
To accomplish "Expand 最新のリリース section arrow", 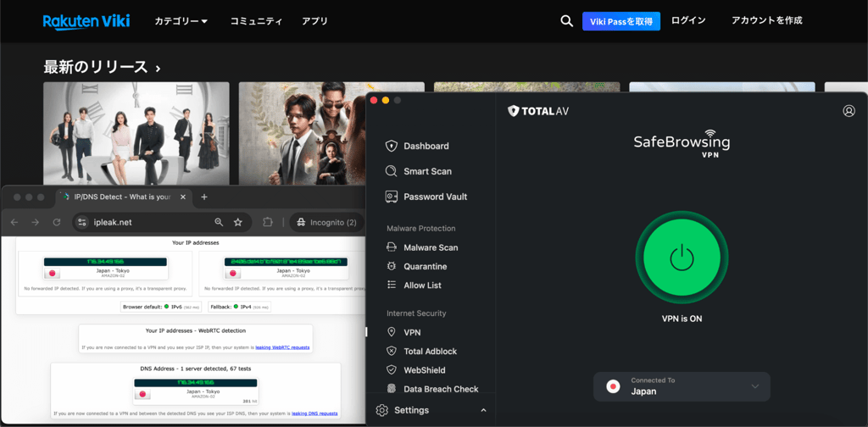I will pyautogui.click(x=158, y=69).
